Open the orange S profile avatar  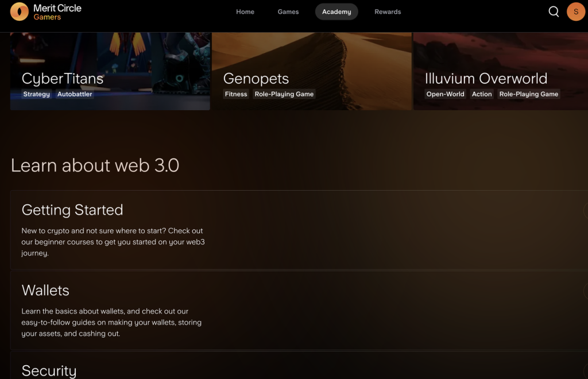click(x=576, y=11)
